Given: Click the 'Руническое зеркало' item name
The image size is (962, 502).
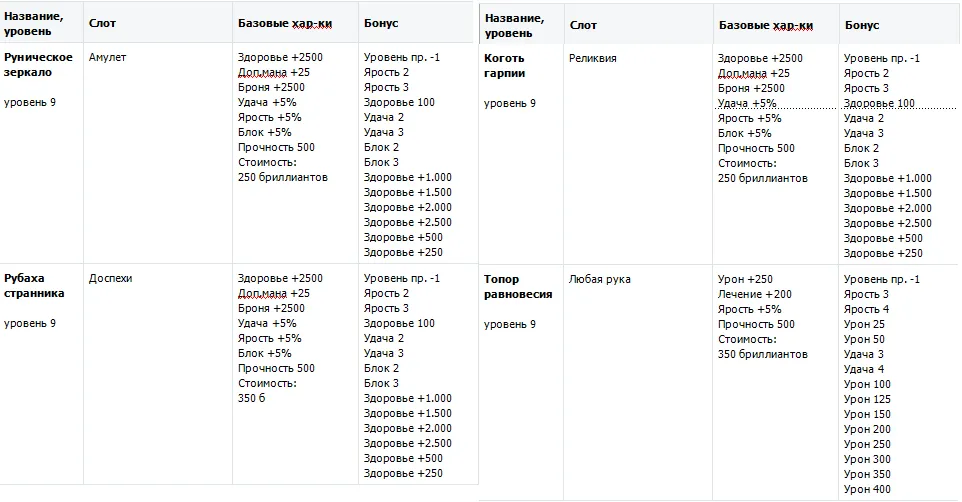Looking at the screenshot, I should click(x=38, y=65).
